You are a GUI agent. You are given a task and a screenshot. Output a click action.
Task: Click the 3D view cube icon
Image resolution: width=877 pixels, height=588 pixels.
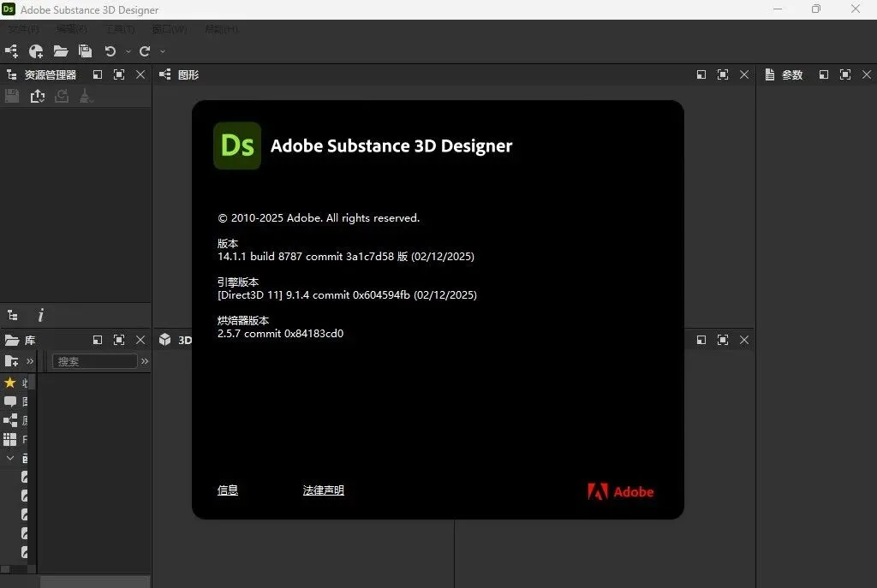(165, 340)
